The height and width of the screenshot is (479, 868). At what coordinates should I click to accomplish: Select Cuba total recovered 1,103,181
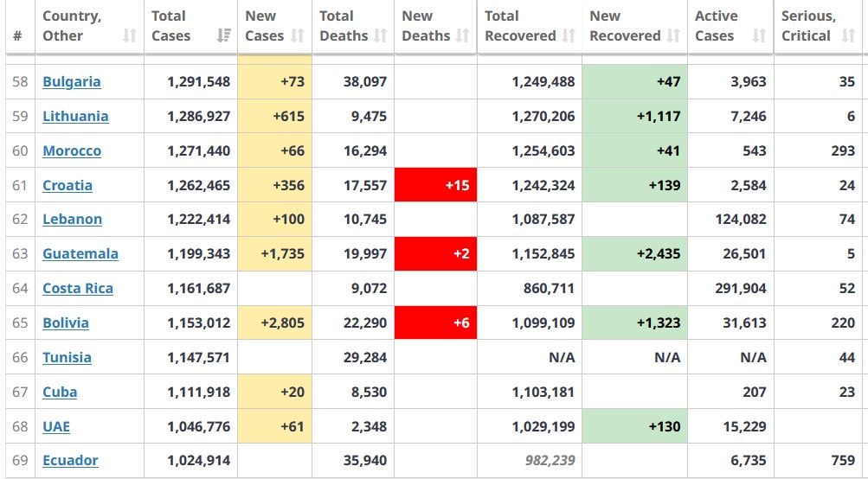point(543,393)
